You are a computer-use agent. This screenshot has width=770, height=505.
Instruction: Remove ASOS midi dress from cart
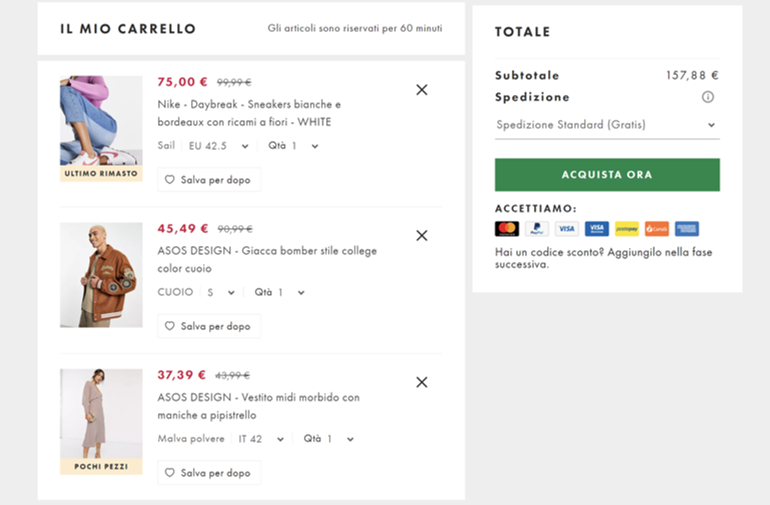coord(421,382)
